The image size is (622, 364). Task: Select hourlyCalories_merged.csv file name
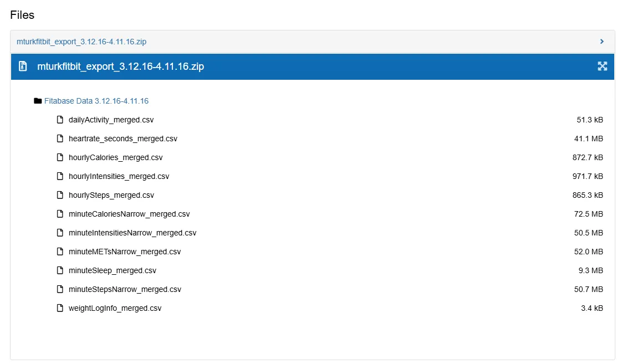115,157
